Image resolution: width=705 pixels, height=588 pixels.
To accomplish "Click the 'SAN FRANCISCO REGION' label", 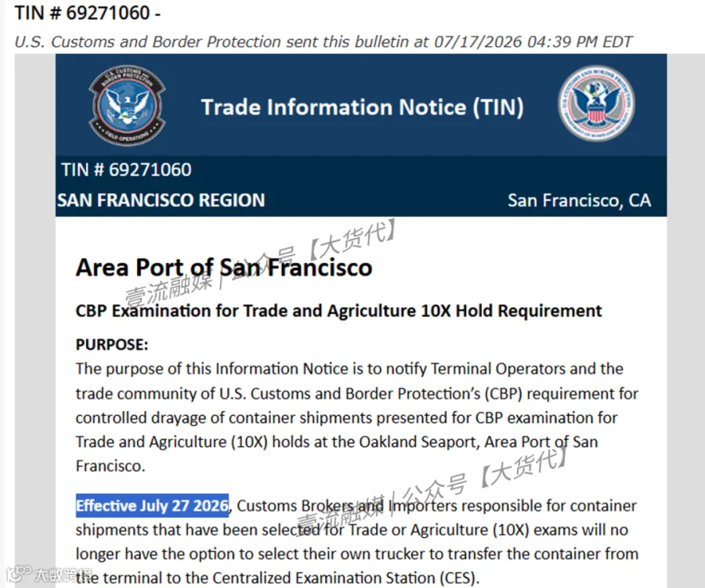I will click(x=161, y=200).
